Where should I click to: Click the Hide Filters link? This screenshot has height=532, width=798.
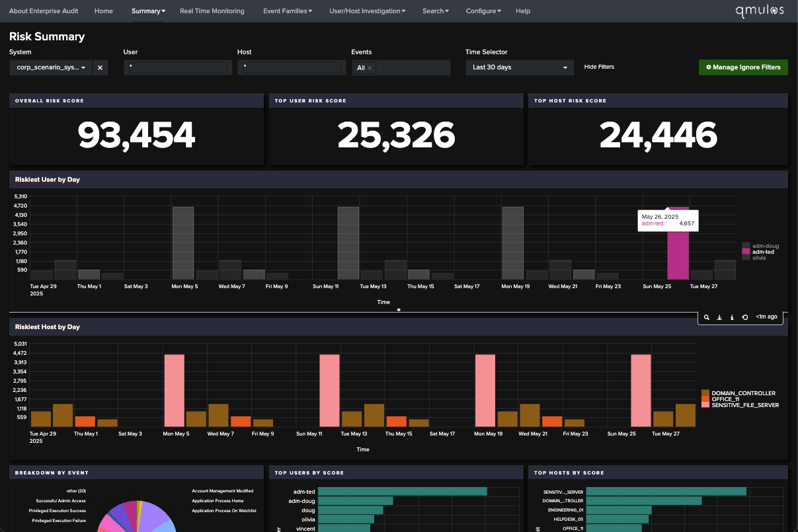coord(599,67)
